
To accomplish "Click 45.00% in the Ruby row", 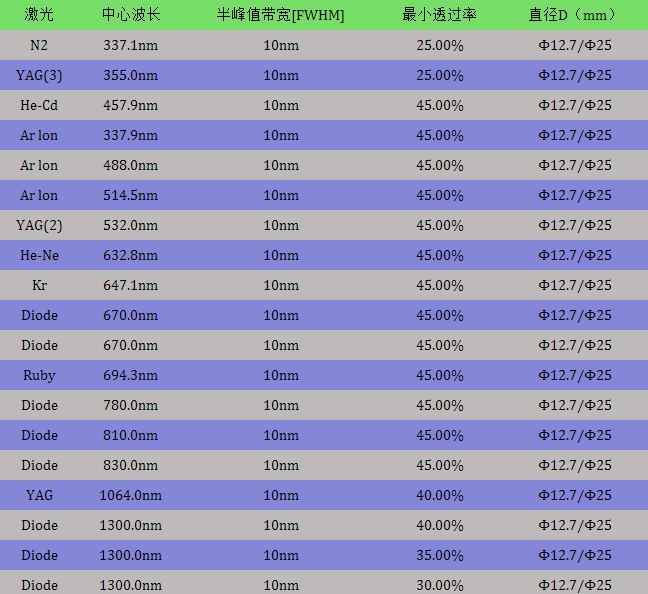I will [x=440, y=375].
